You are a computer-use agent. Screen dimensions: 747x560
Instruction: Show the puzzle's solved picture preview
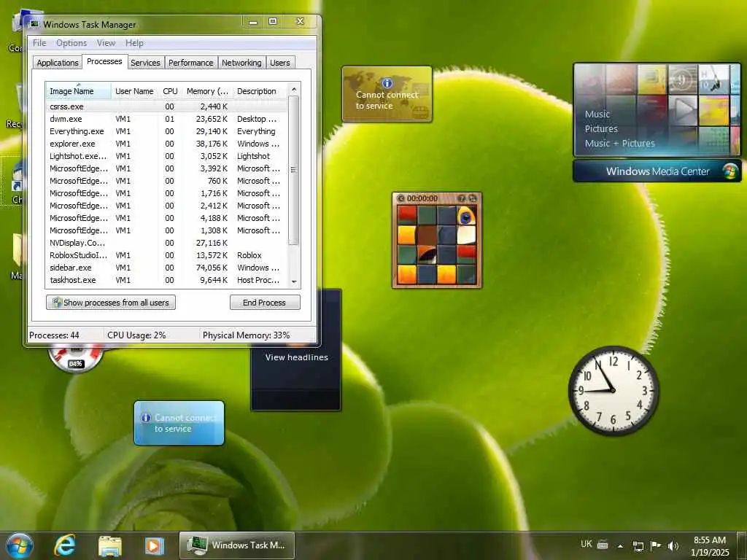(461, 198)
